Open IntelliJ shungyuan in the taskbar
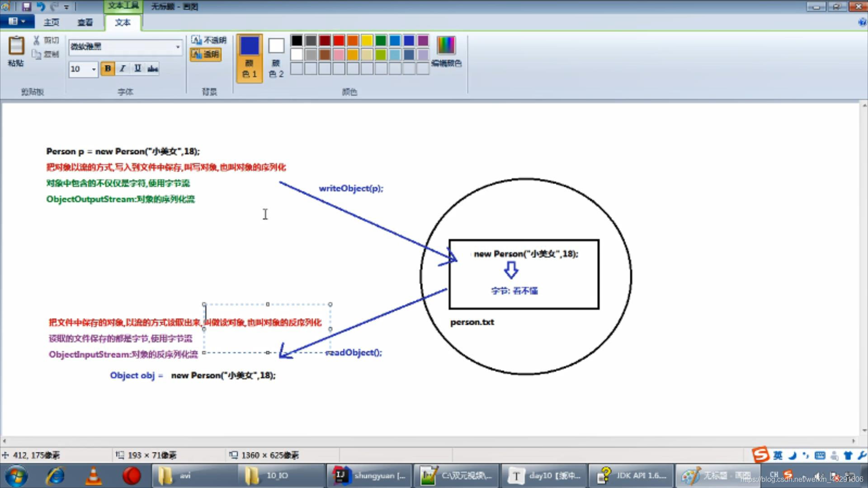 pyautogui.click(x=369, y=476)
